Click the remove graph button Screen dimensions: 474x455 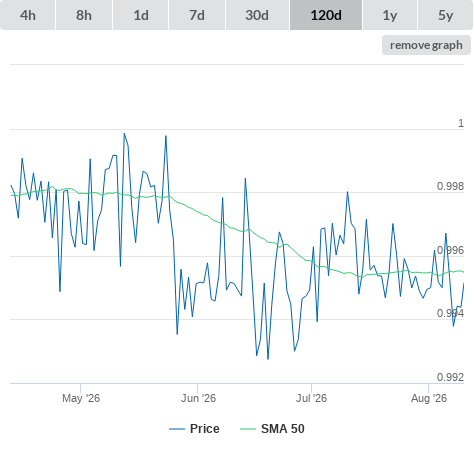[x=426, y=45]
